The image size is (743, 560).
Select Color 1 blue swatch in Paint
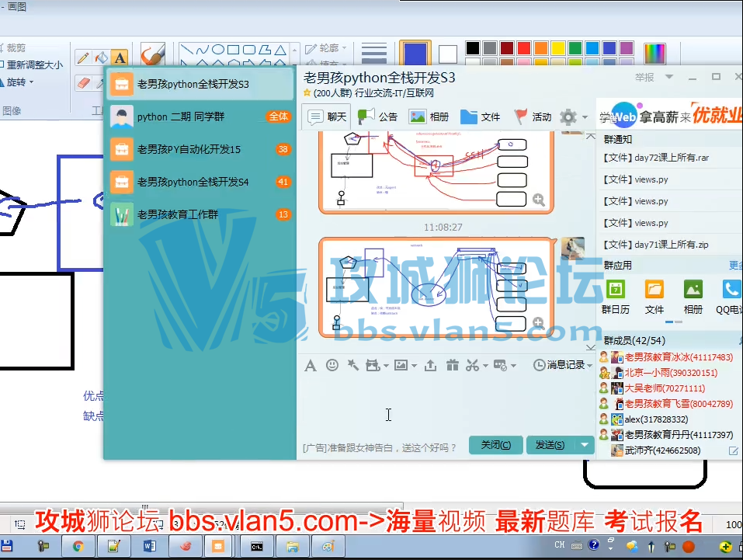pos(415,53)
